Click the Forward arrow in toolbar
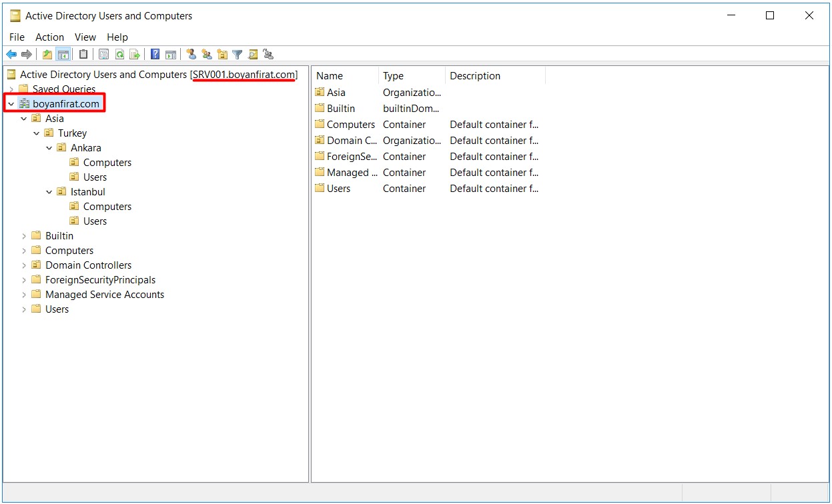 coord(27,55)
